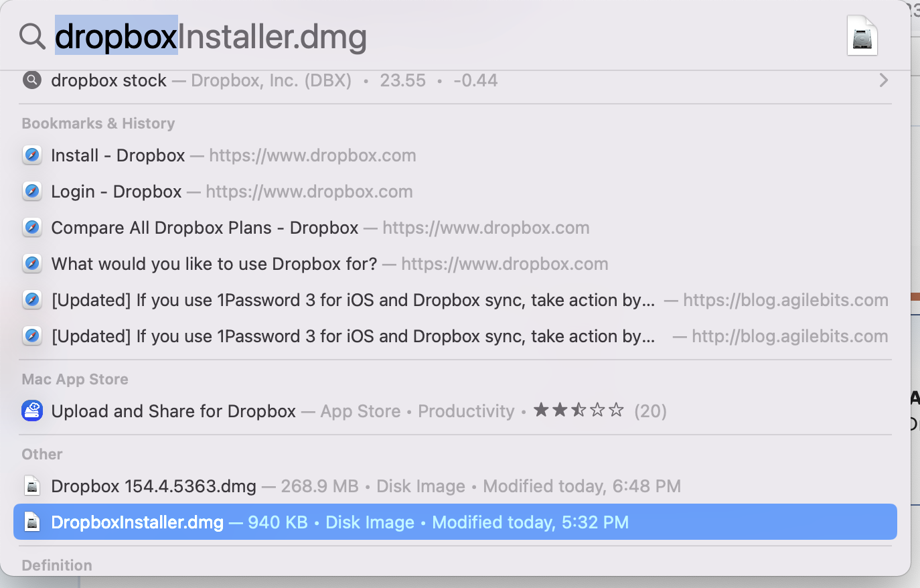Click the Bookmarks & History section header
920x588 pixels.
point(98,123)
